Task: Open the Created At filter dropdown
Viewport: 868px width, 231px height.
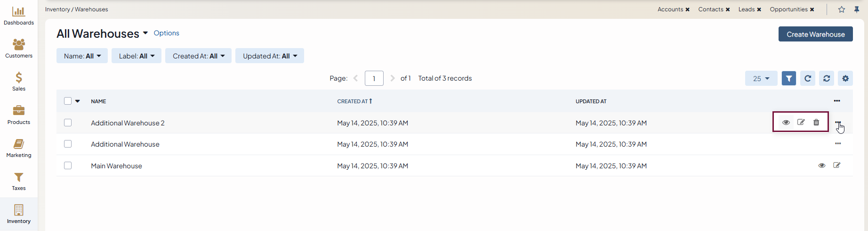Action: (x=198, y=56)
